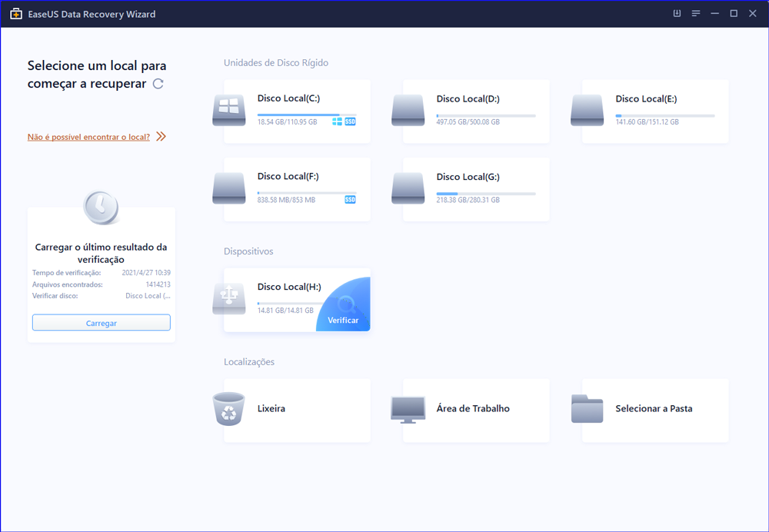Click the Disco Local(H:) label
This screenshot has height=532, width=769.
[289, 286]
